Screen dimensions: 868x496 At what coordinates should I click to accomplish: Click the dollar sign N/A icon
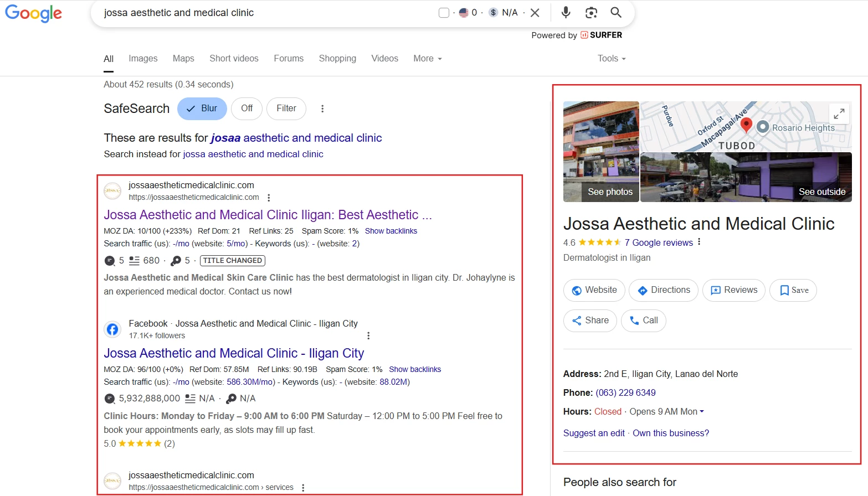click(493, 13)
